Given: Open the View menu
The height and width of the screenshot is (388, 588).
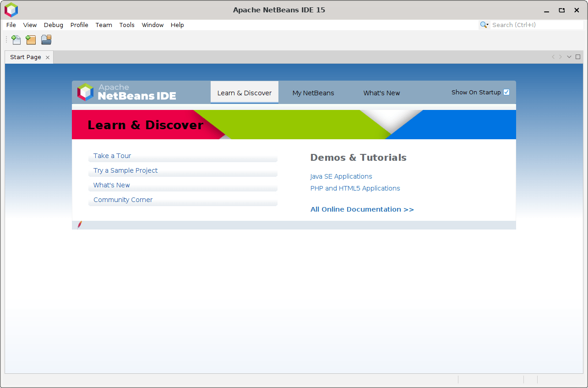Looking at the screenshot, I should point(30,25).
